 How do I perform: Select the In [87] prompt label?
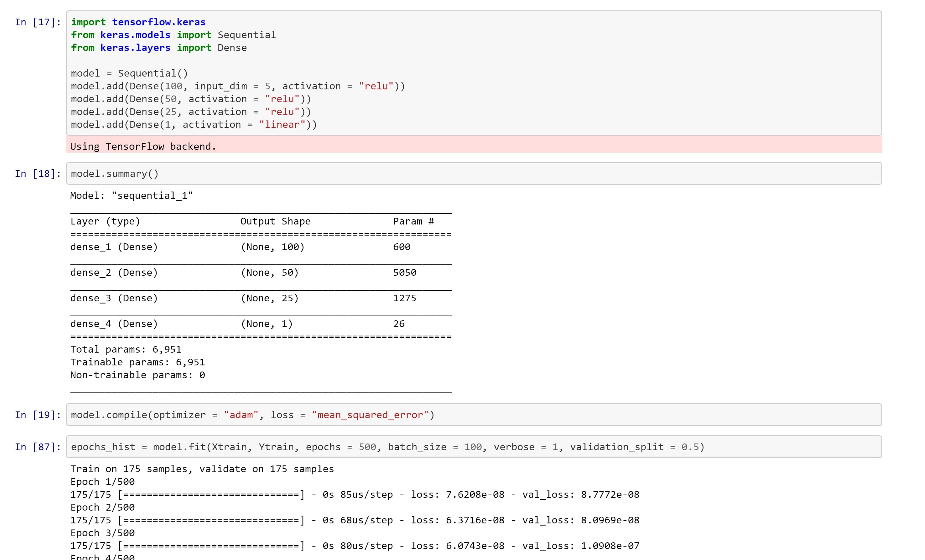click(x=38, y=447)
